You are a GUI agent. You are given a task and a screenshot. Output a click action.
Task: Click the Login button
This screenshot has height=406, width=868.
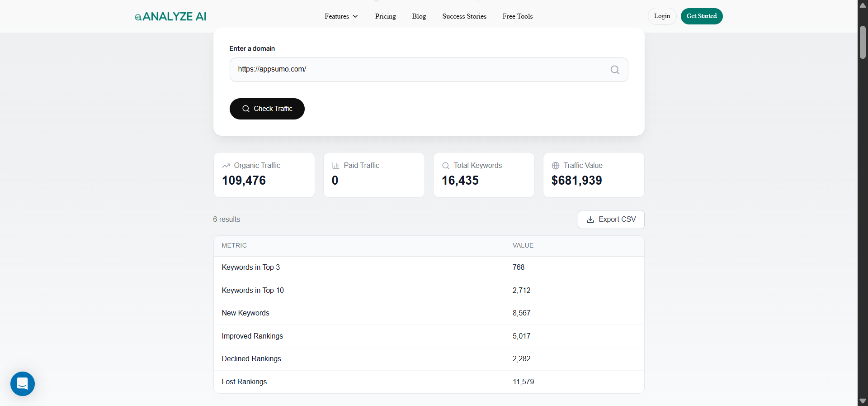(x=662, y=16)
